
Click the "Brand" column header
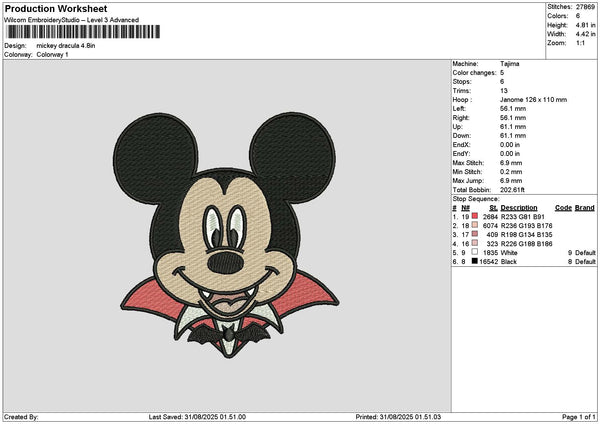pos(585,208)
